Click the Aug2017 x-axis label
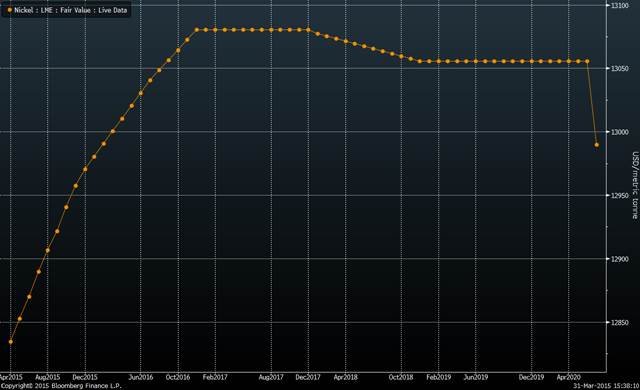Screen dimensions: 640x390 pos(271,377)
